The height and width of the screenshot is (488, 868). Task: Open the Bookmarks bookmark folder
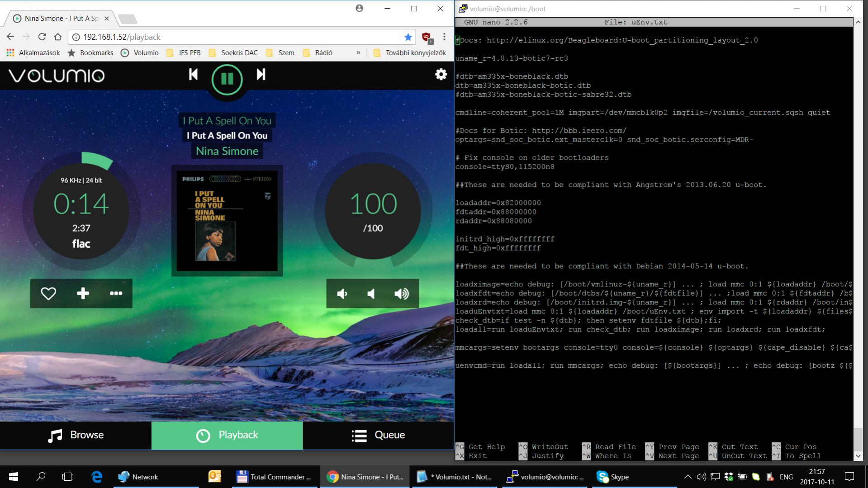(90, 53)
